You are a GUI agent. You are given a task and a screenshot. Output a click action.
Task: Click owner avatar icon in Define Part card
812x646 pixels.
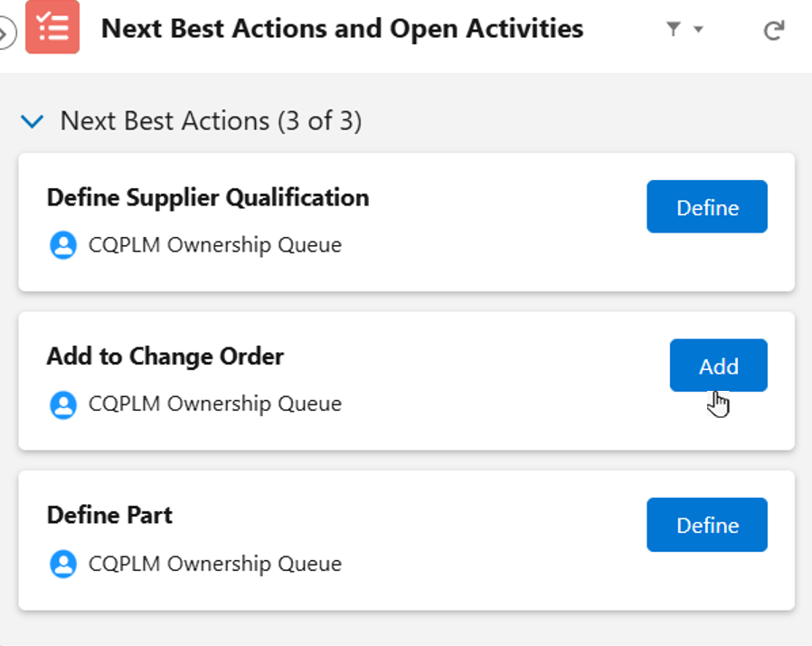(63, 564)
